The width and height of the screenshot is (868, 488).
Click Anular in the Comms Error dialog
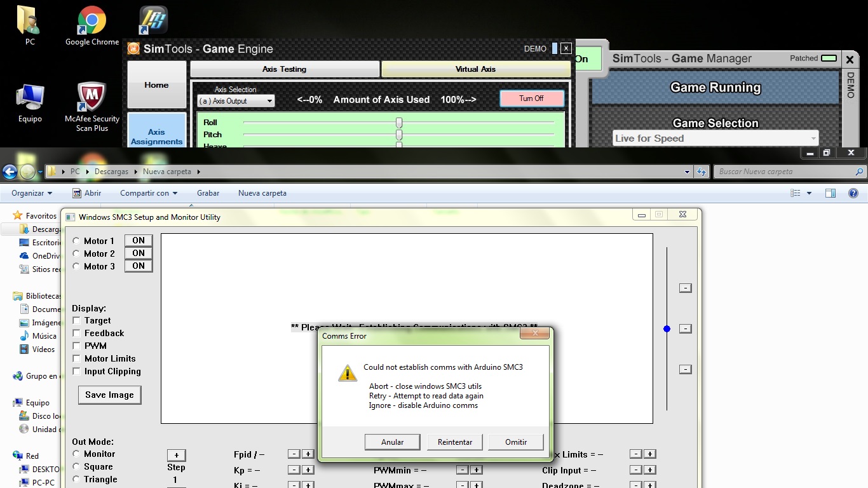click(393, 442)
